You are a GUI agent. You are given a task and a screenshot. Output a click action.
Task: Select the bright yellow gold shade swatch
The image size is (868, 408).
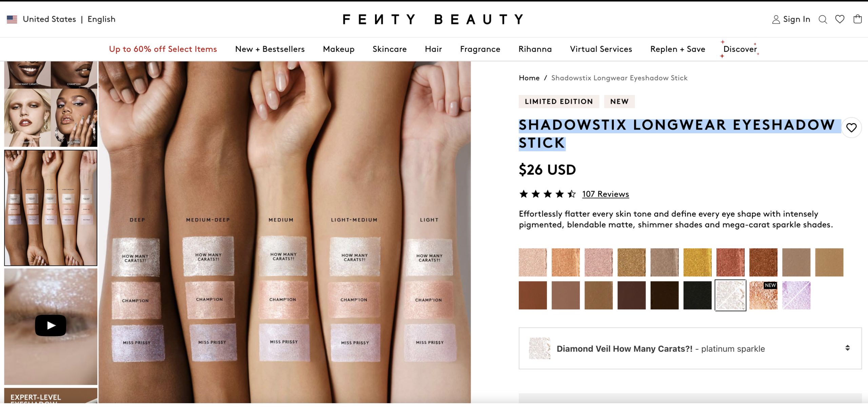(697, 262)
